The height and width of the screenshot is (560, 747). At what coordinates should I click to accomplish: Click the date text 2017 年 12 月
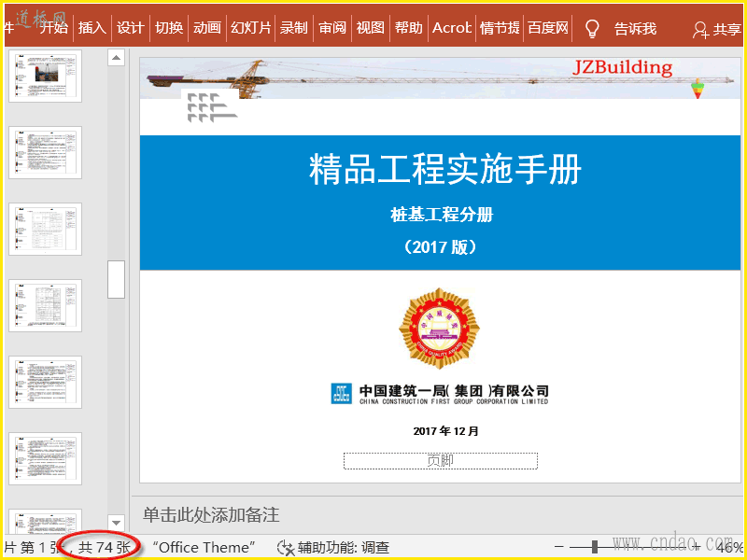446,431
